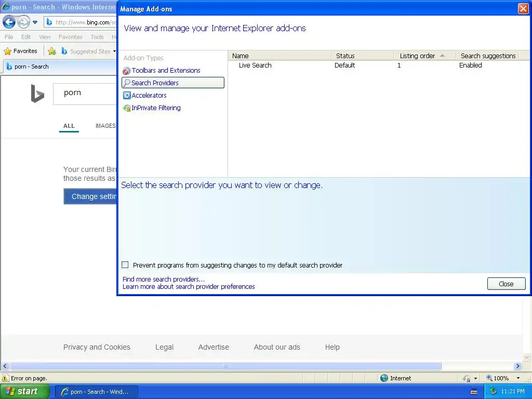Open the View menu
The height and width of the screenshot is (399, 532).
[45, 37]
